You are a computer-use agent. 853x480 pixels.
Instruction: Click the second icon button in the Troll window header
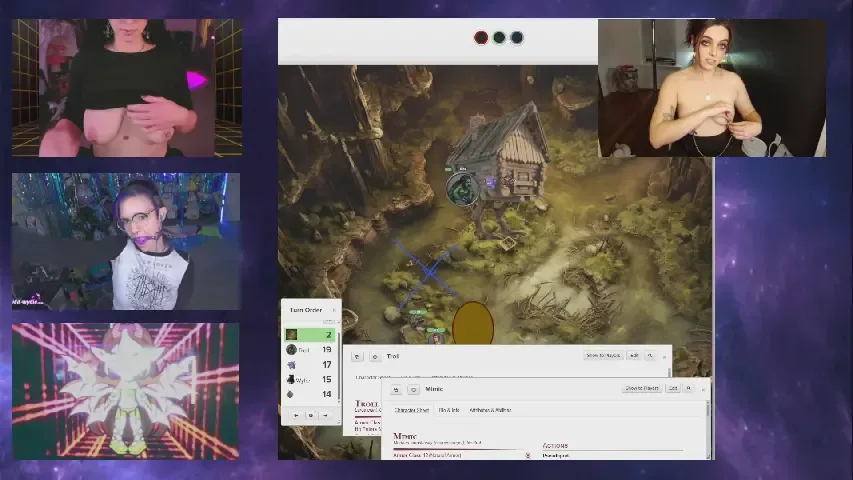[374, 356]
